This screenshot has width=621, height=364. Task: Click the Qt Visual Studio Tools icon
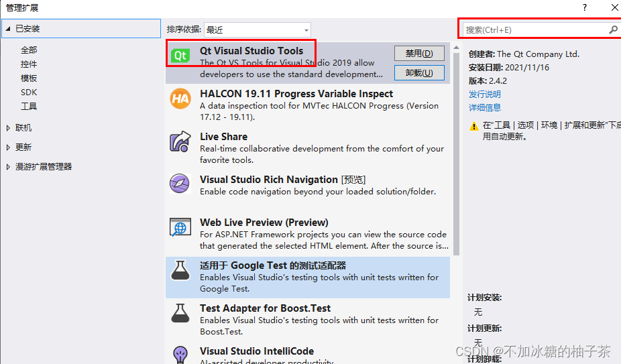(180, 56)
